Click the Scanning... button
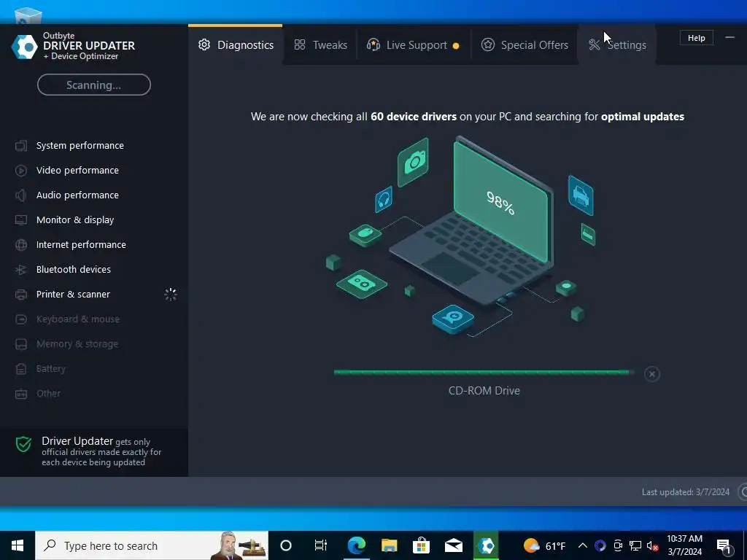The height and width of the screenshot is (560, 747). tap(94, 85)
